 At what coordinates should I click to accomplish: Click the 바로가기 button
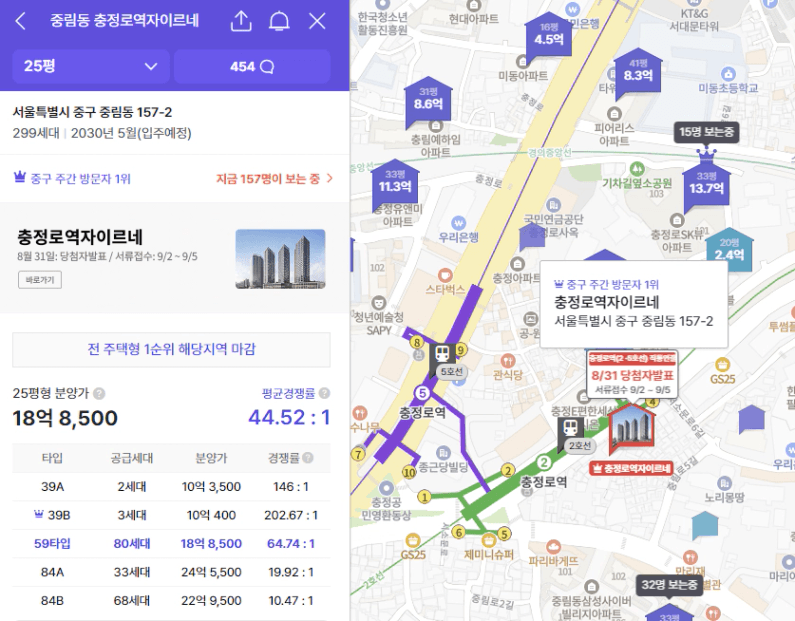point(40,280)
